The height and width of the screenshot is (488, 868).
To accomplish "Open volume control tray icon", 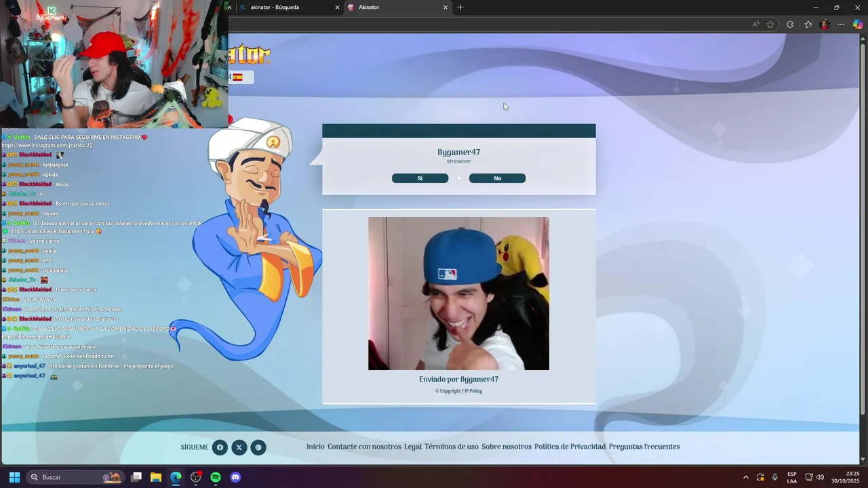I will (x=820, y=477).
